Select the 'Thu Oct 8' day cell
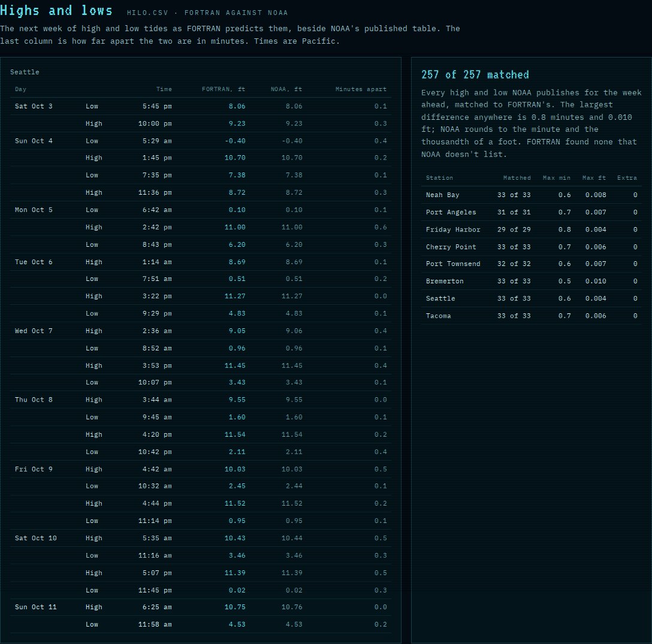This screenshot has width=652, height=644. click(x=34, y=400)
